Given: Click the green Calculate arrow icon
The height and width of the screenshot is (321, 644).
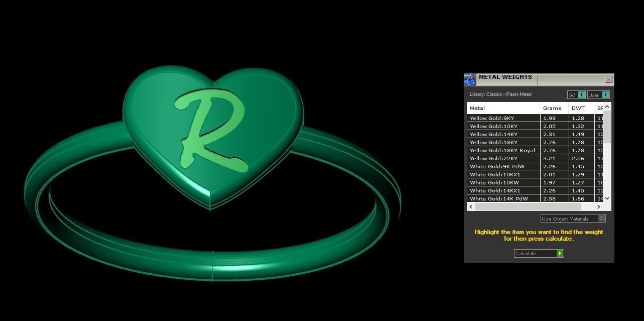Looking at the screenshot, I should pos(560,254).
